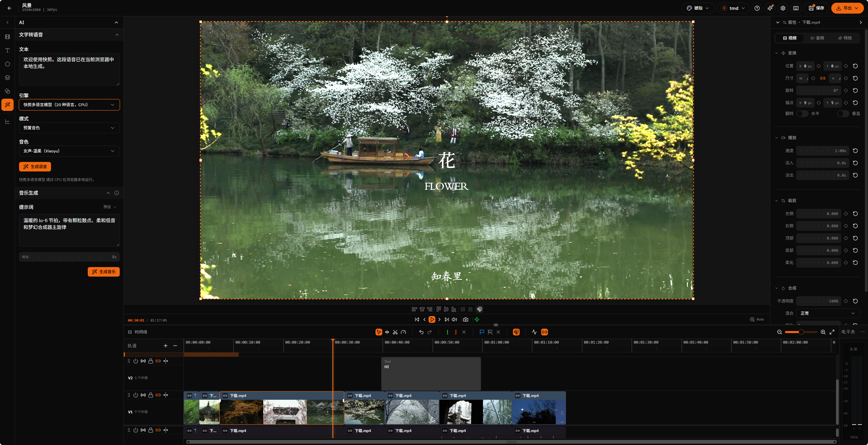This screenshot has width=868, height=445.
Task: Save the project with 保存
Action: pos(816,8)
